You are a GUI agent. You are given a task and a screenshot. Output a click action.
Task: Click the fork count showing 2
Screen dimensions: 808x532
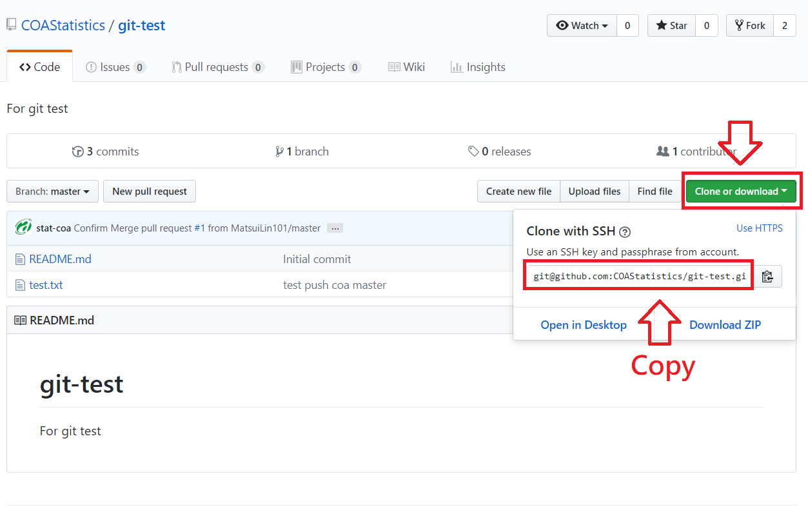pos(785,26)
